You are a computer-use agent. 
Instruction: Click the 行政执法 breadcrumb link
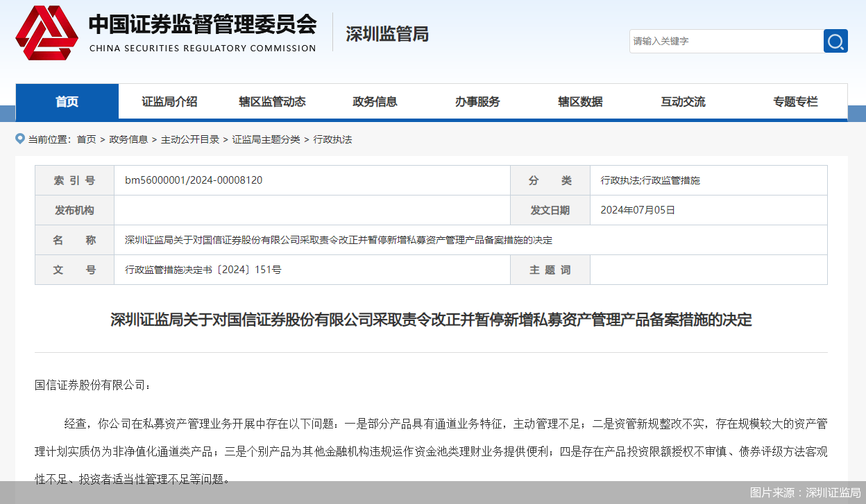coord(333,139)
